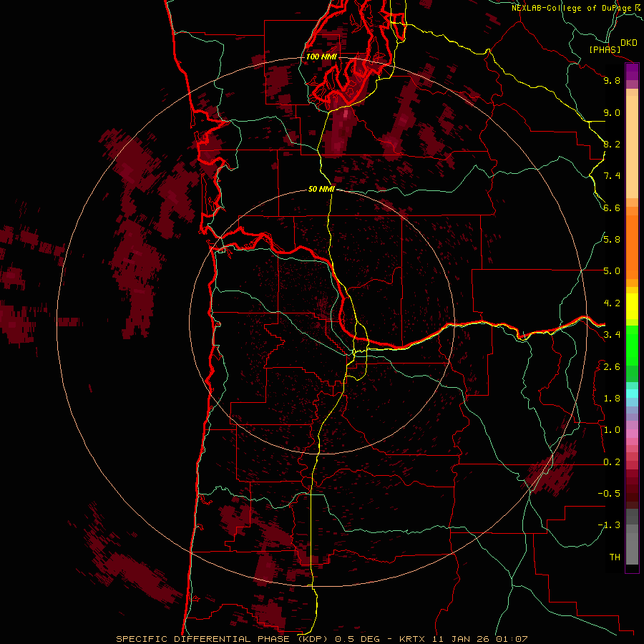Click the cyan segment of color bar
The height and width of the screenshot is (644, 644).
click(632, 393)
